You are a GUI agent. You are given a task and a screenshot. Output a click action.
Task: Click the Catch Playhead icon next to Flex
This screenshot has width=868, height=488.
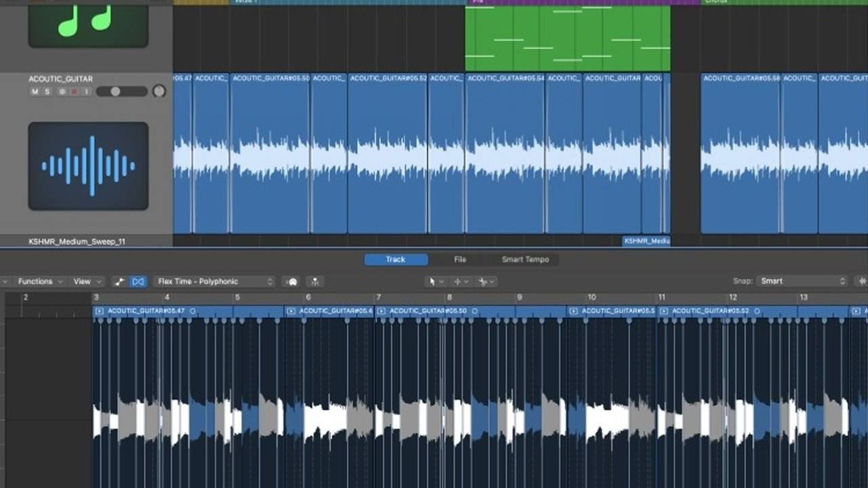(x=118, y=281)
